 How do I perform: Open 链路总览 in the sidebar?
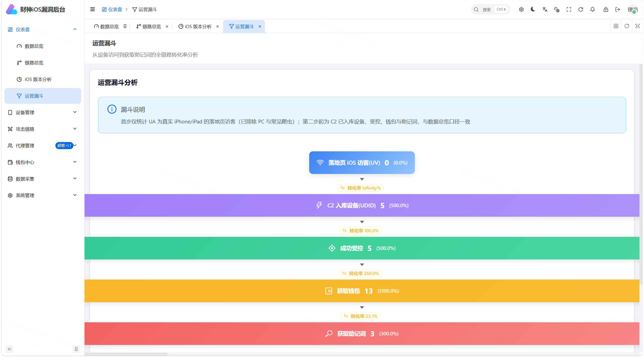coord(43,63)
